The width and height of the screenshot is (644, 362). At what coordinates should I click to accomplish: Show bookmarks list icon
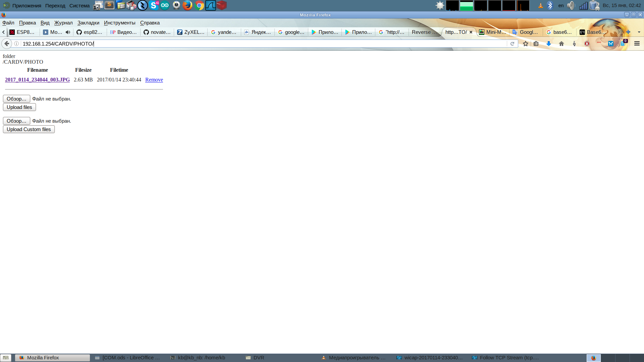coord(536,44)
